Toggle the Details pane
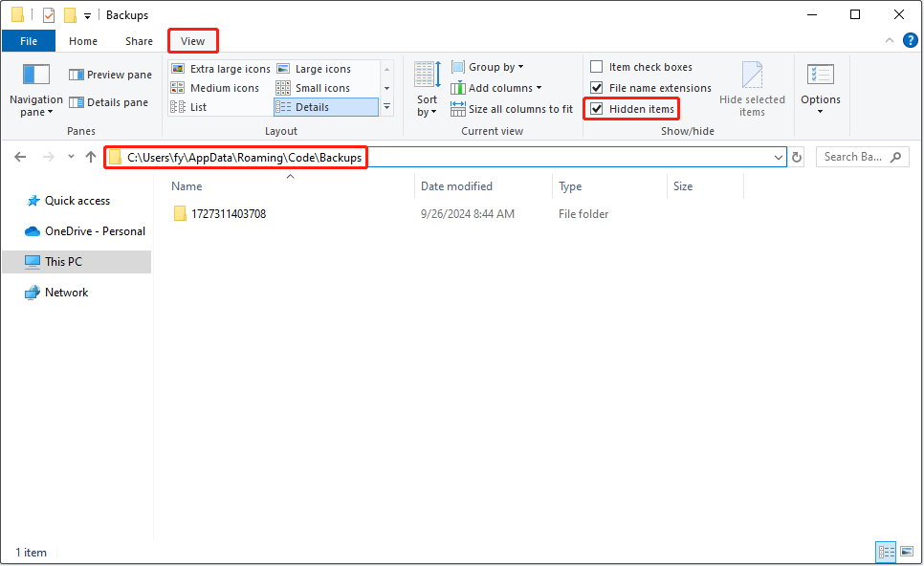The height and width of the screenshot is (566, 924). pos(108,102)
